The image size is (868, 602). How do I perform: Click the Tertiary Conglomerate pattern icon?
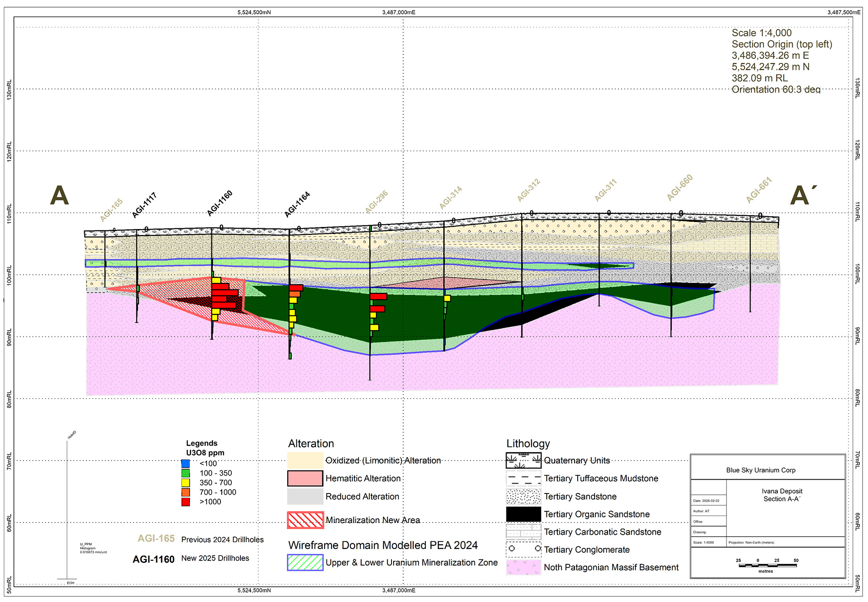pos(523,549)
